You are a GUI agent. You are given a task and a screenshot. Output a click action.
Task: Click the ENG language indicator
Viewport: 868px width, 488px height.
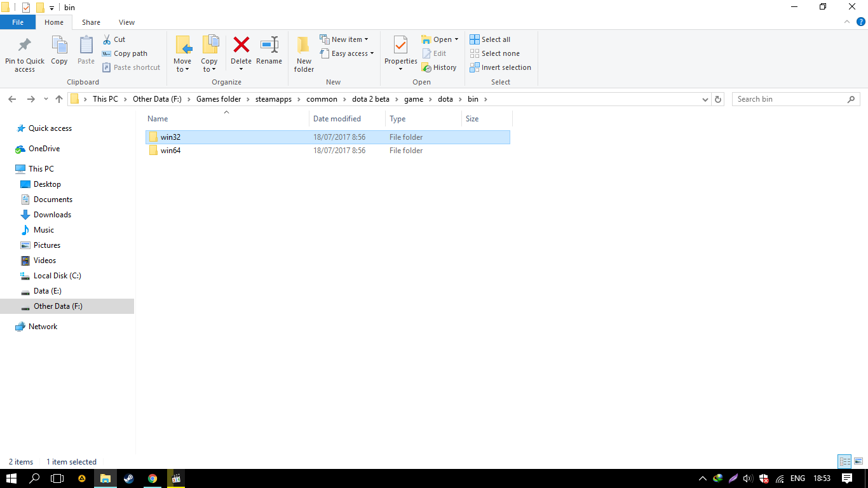(x=797, y=478)
